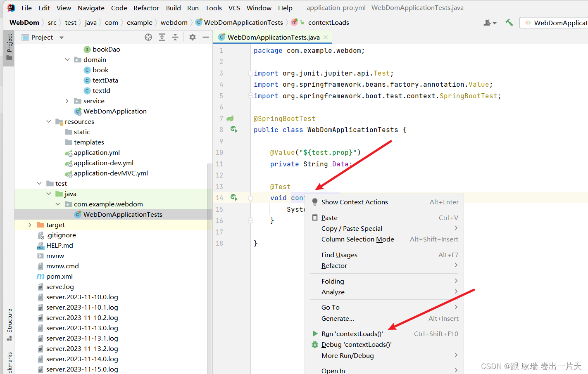The height and width of the screenshot is (374, 588).
Task: Click in the code on line 10 @Value annotation
Action: click(315, 152)
